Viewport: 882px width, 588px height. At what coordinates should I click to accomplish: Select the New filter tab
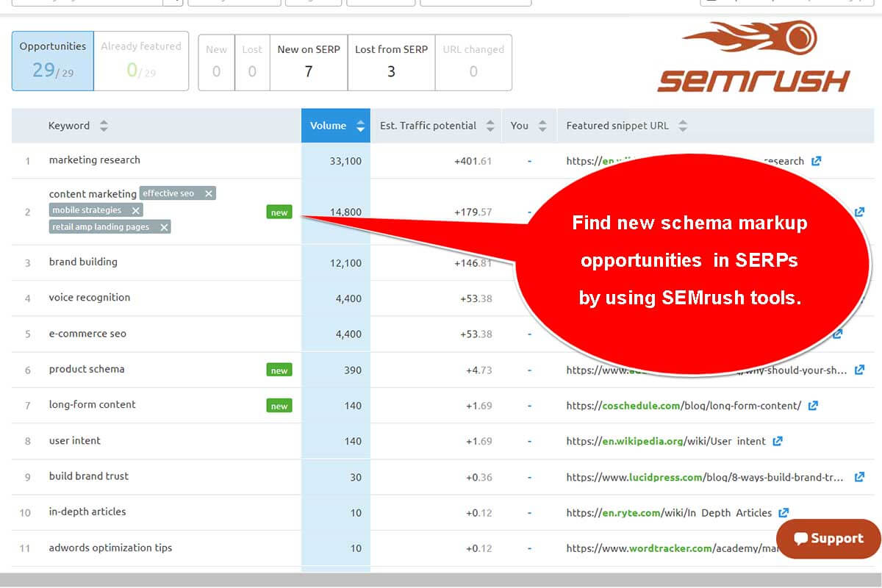tap(216, 62)
